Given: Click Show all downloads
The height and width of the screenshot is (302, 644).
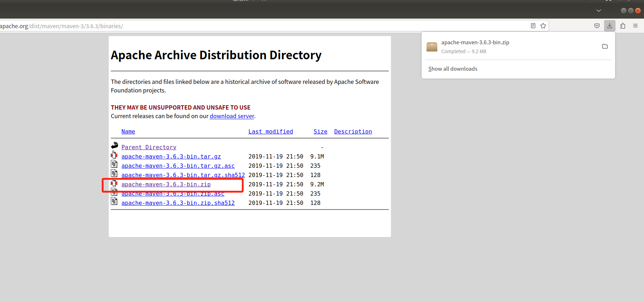Looking at the screenshot, I should click(x=453, y=69).
